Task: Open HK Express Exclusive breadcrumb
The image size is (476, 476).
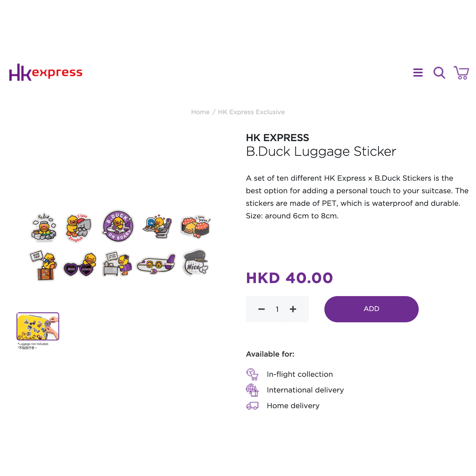Action: tap(251, 112)
